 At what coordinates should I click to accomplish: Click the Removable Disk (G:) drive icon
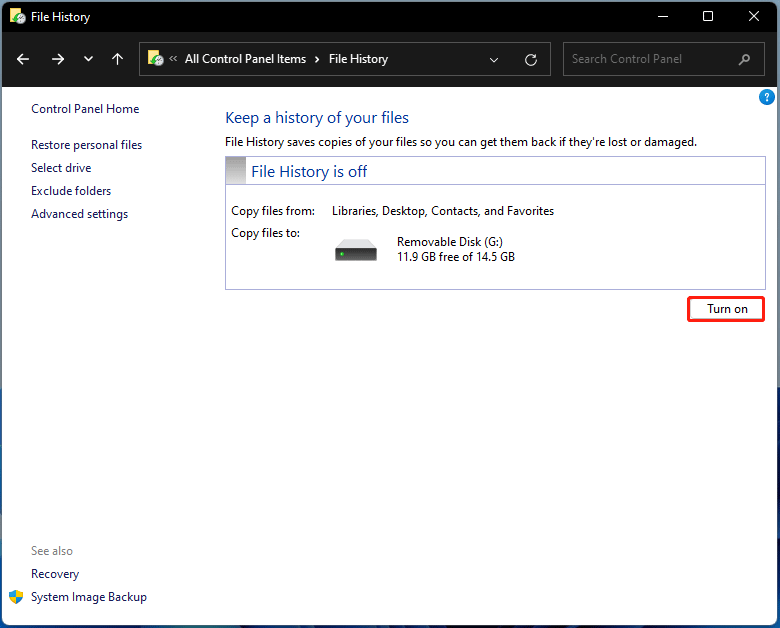(356, 249)
